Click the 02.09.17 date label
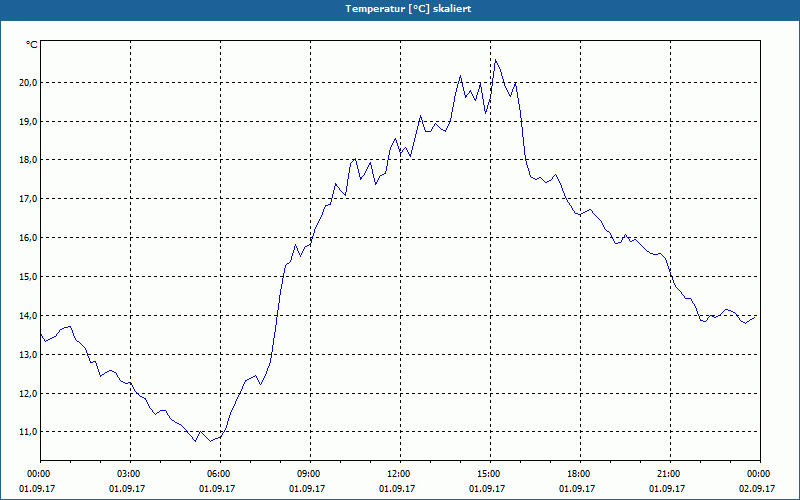This screenshot has height=500, width=800. point(757,488)
